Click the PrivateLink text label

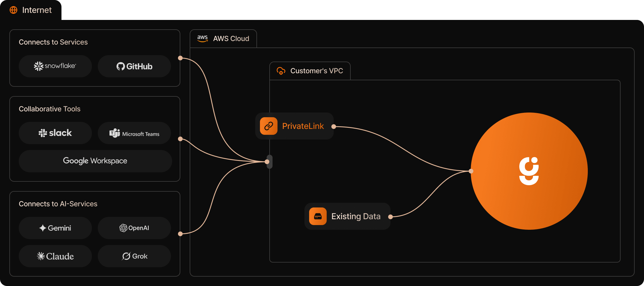point(303,126)
